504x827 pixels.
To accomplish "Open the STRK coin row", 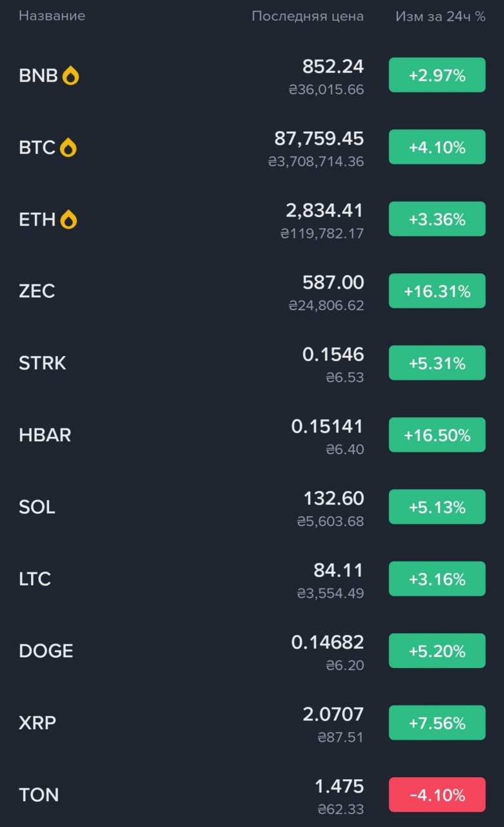I will 43,363.
